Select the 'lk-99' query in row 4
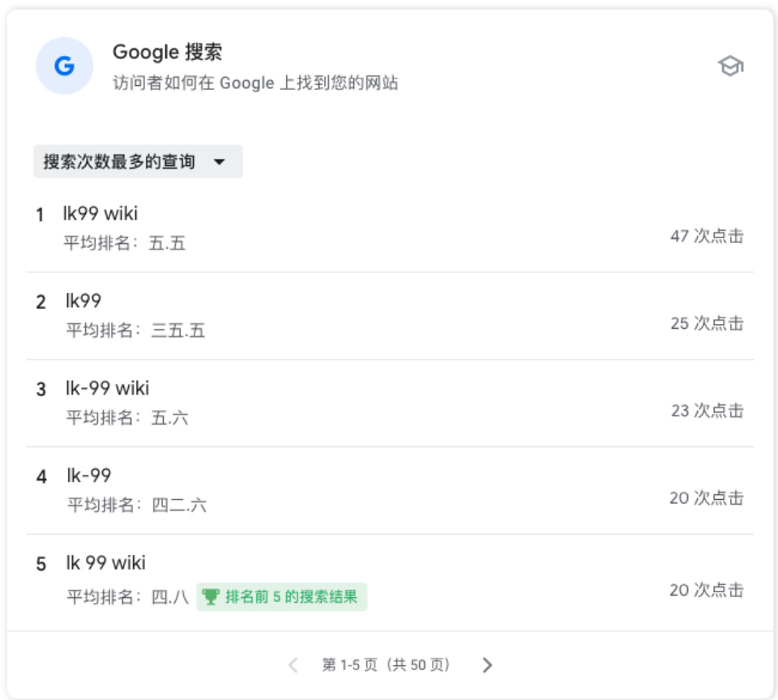Viewport: 778px width, 700px height. click(x=89, y=476)
